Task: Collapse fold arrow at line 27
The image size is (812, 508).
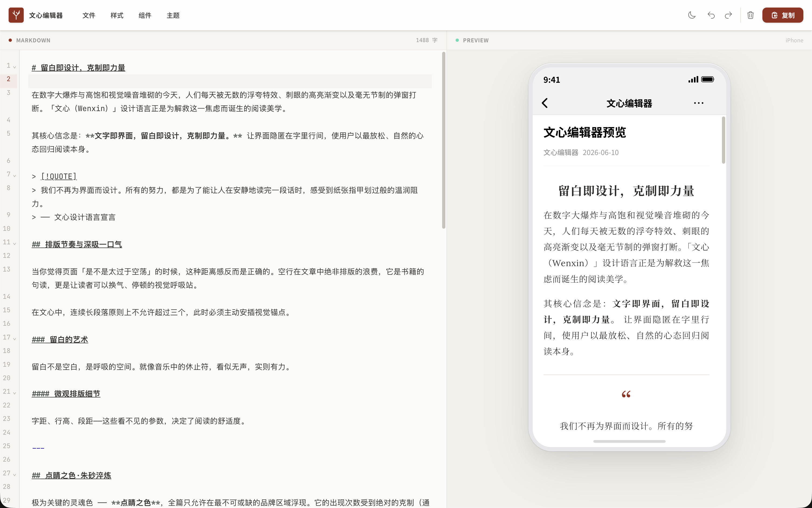Action: 15,475
